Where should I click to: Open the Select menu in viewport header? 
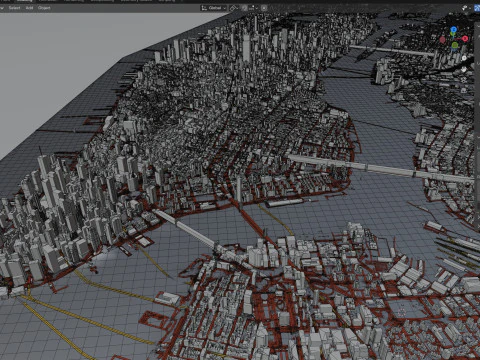(14, 8)
